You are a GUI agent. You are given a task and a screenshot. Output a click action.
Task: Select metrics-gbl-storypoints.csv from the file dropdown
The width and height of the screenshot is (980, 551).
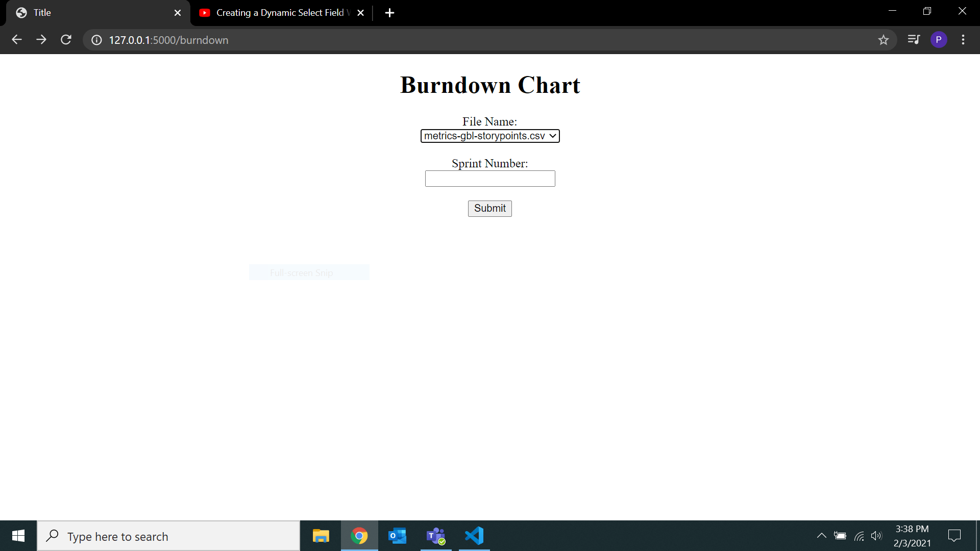pyautogui.click(x=485, y=136)
